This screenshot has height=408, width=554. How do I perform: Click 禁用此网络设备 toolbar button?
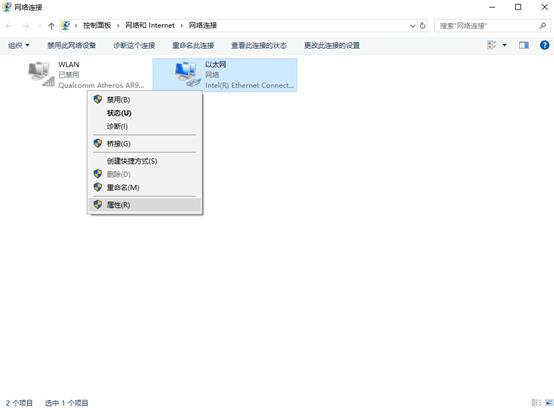(72, 45)
